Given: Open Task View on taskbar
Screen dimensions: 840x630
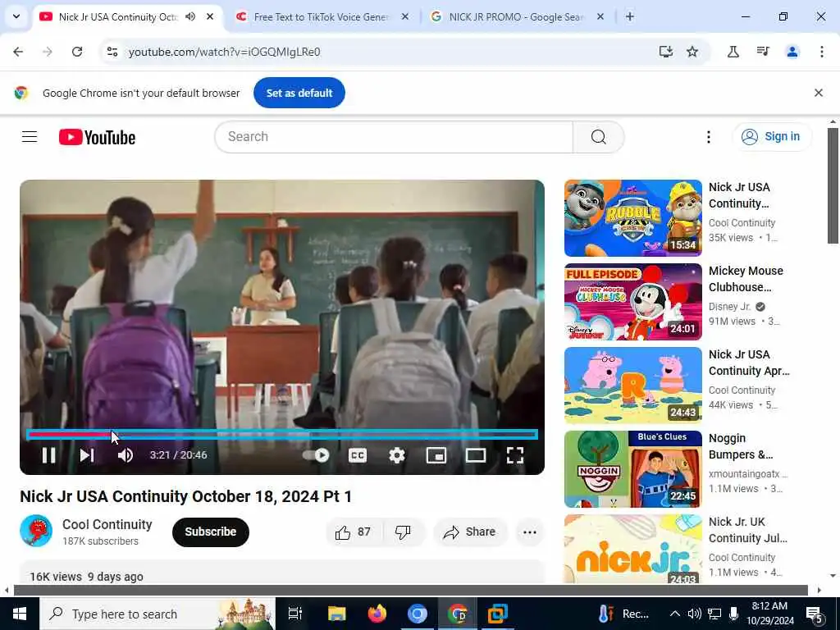Looking at the screenshot, I should 294,614.
